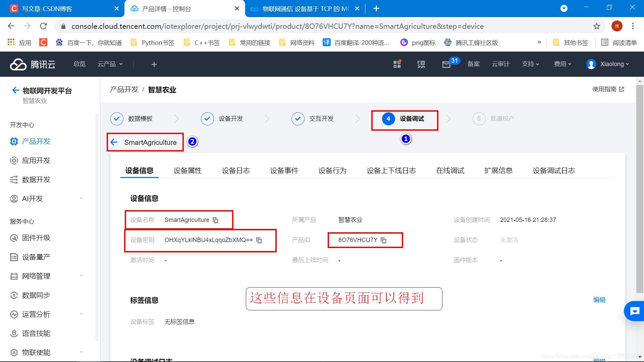Copy the device secret key

[259, 240]
